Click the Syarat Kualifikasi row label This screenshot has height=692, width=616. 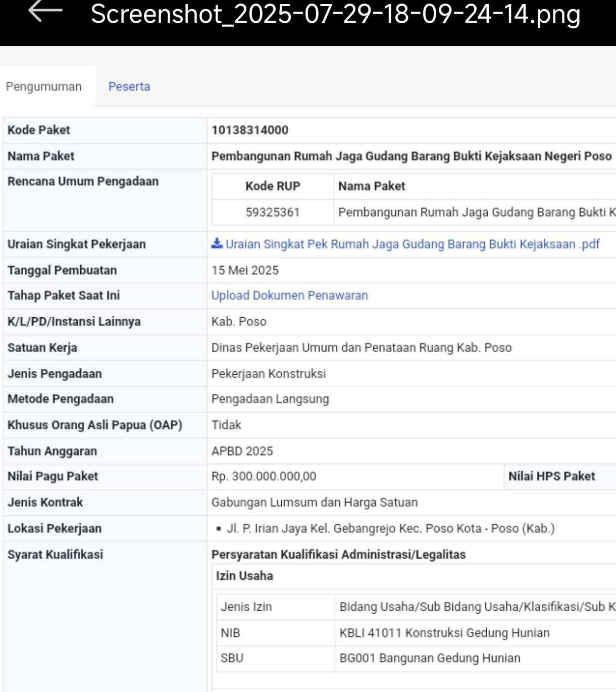tap(55, 555)
